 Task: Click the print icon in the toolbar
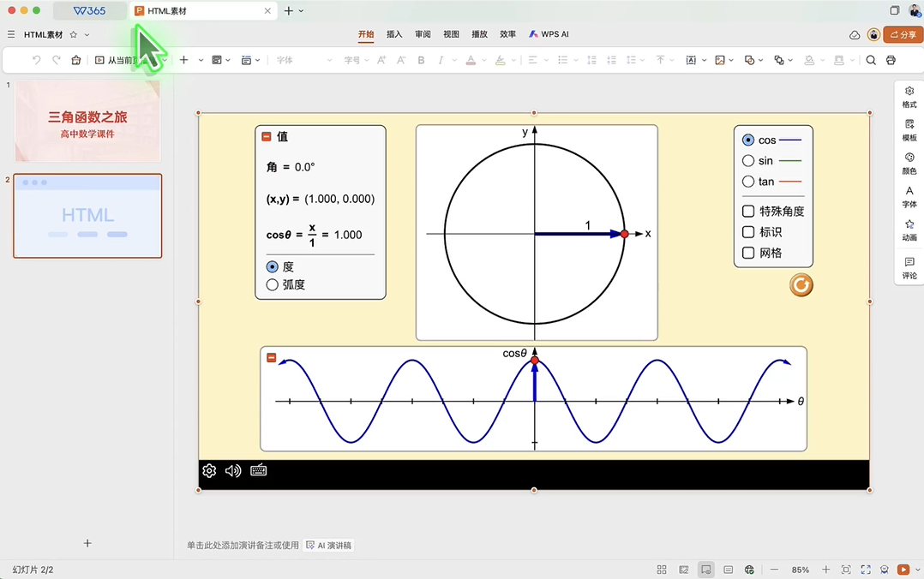click(891, 60)
